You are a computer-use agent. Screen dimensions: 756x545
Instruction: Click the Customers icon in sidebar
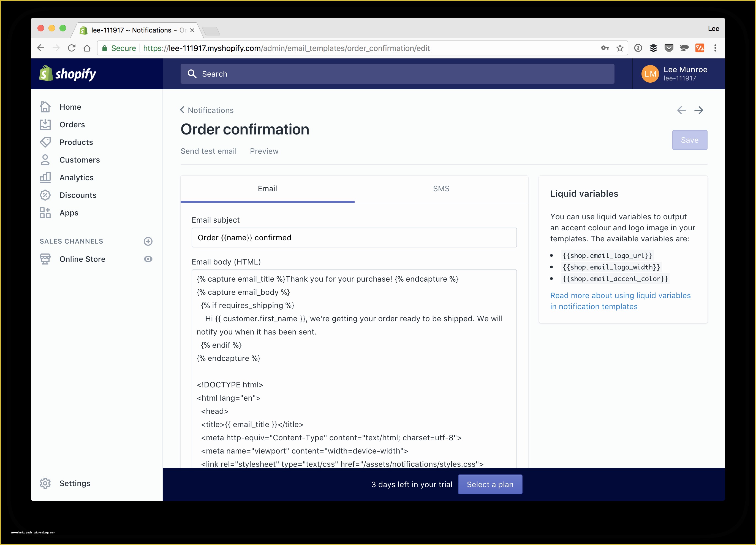coord(46,160)
